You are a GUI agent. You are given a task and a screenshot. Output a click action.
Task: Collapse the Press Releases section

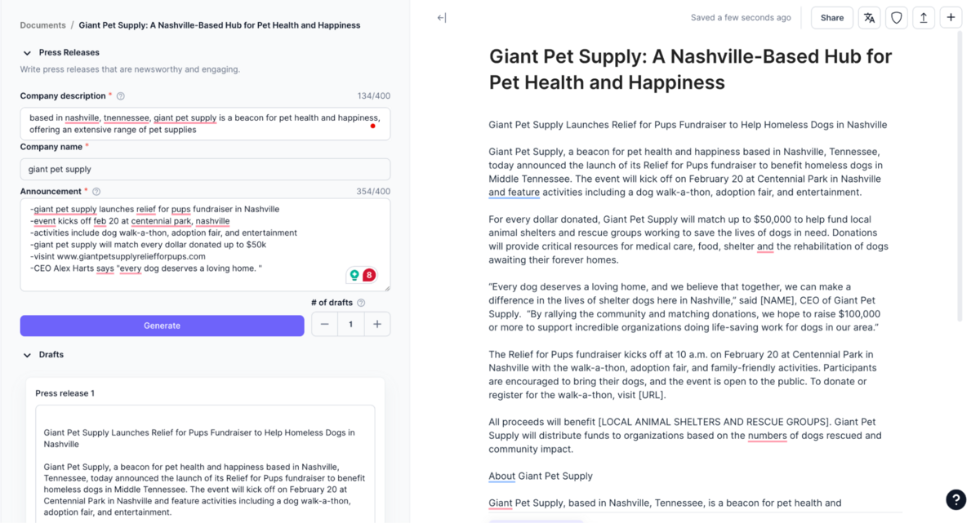(x=29, y=52)
